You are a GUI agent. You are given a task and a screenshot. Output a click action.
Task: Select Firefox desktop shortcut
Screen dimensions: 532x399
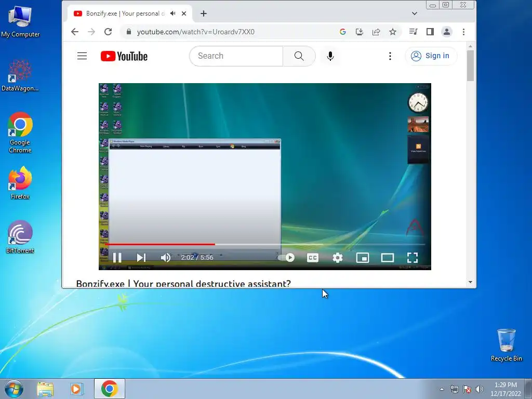pos(20,183)
